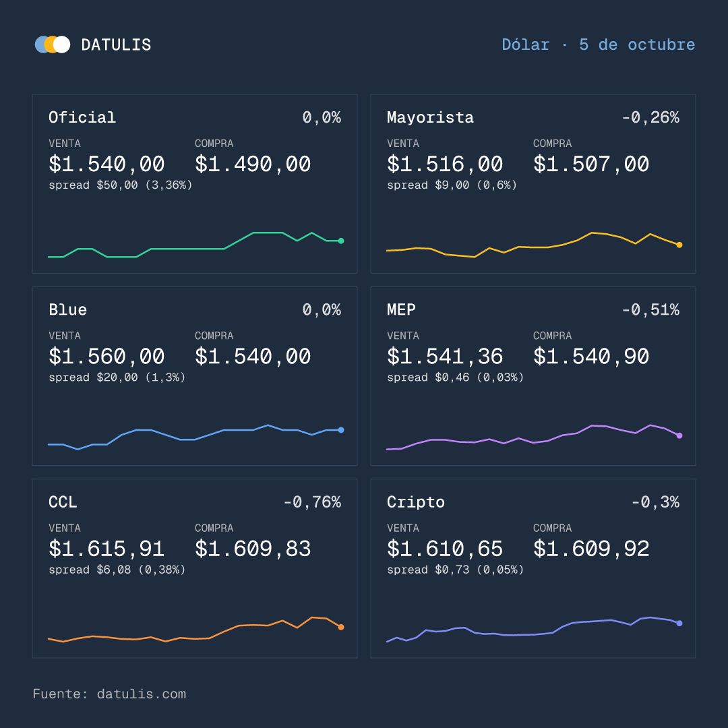This screenshot has height=728, width=728.
Task: Select the Mayorista card title
Action: [430, 117]
